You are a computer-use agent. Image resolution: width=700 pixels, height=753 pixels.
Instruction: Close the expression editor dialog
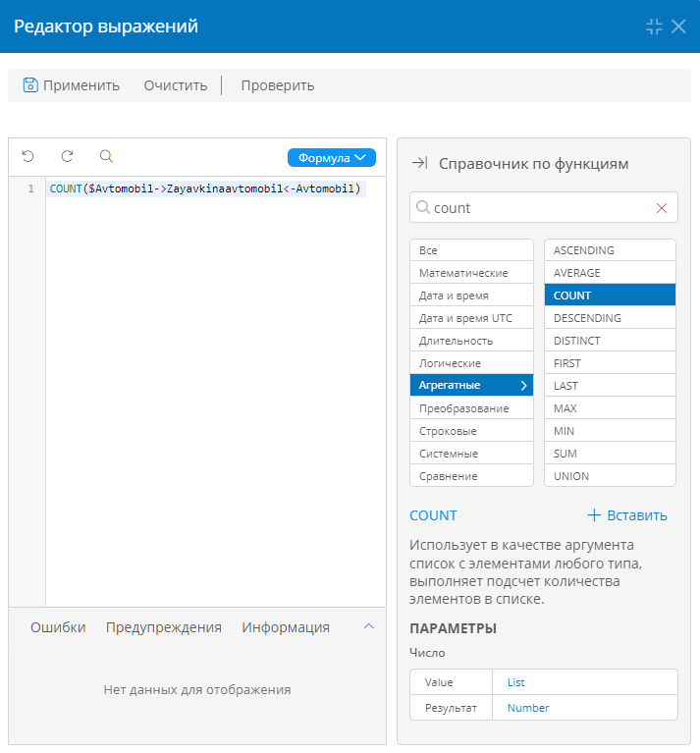(678, 27)
